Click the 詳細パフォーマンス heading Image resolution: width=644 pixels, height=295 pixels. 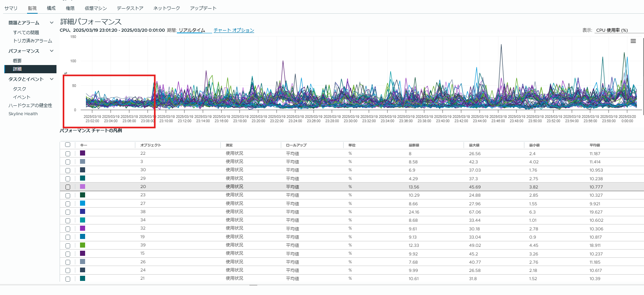[91, 22]
